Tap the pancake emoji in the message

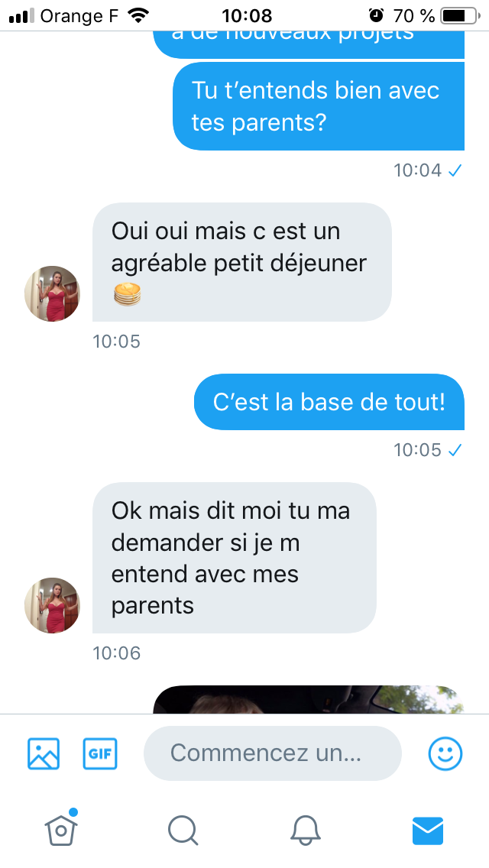pyautogui.click(x=128, y=294)
